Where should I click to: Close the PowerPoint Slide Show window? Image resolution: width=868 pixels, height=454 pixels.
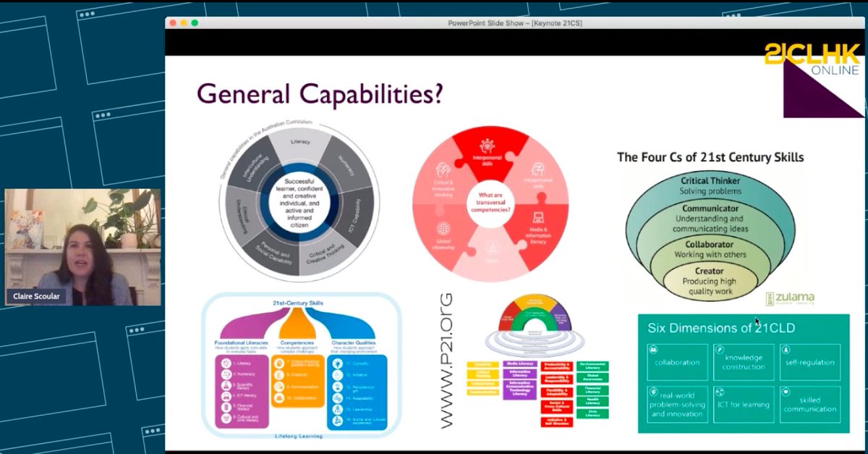173,23
